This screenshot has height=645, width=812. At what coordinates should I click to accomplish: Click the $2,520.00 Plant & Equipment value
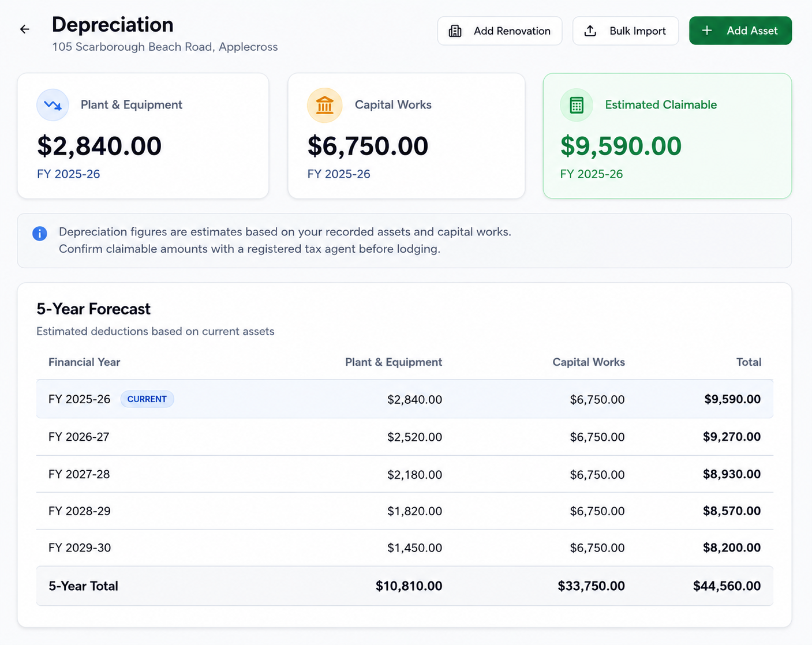tap(415, 437)
